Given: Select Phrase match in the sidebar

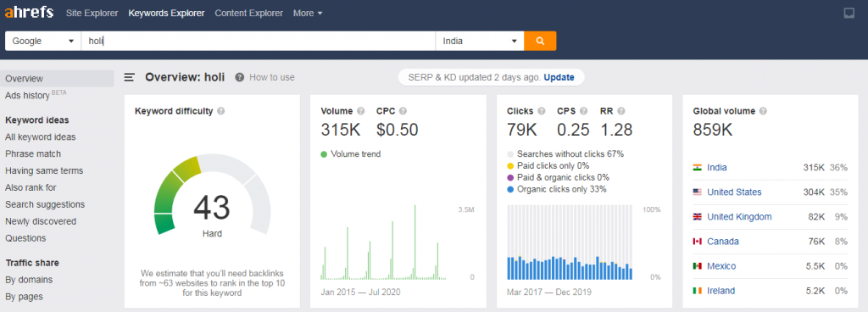Looking at the screenshot, I should point(33,153).
